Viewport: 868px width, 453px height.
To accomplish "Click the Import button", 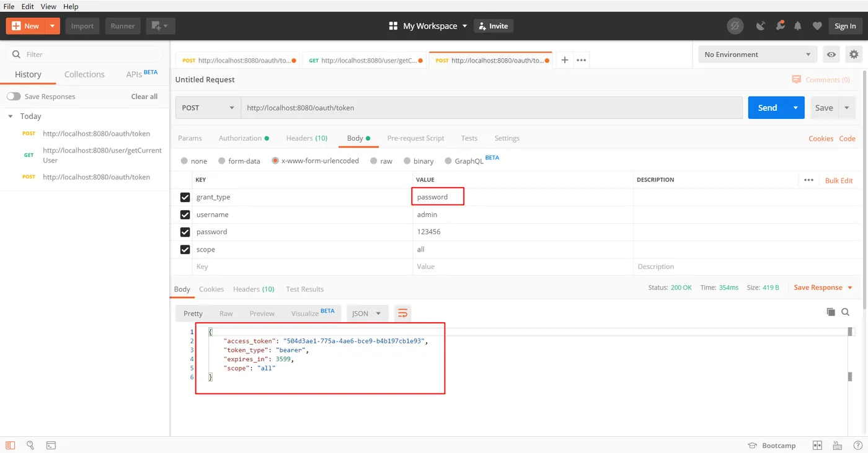I will (82, 26).
